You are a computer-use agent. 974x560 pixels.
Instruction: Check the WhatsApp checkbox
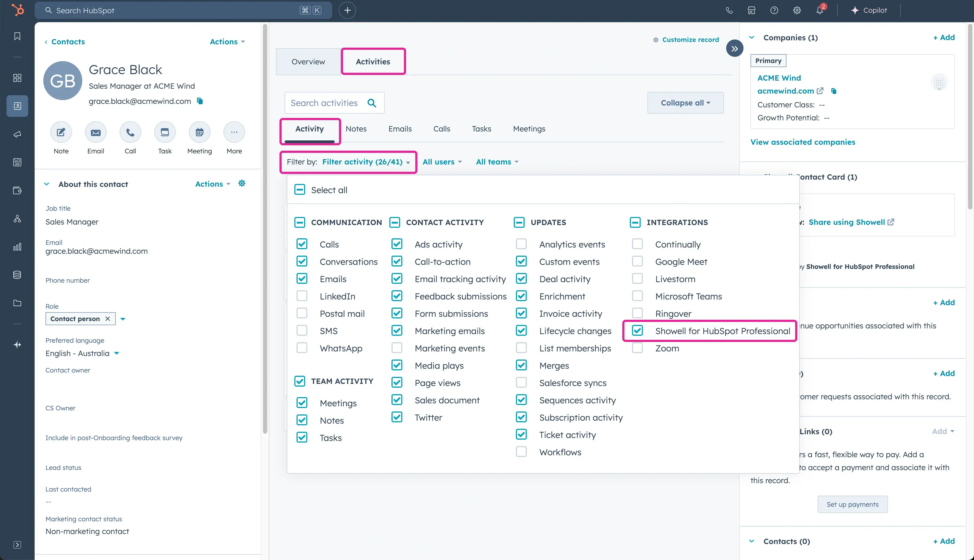coord(302,348)
